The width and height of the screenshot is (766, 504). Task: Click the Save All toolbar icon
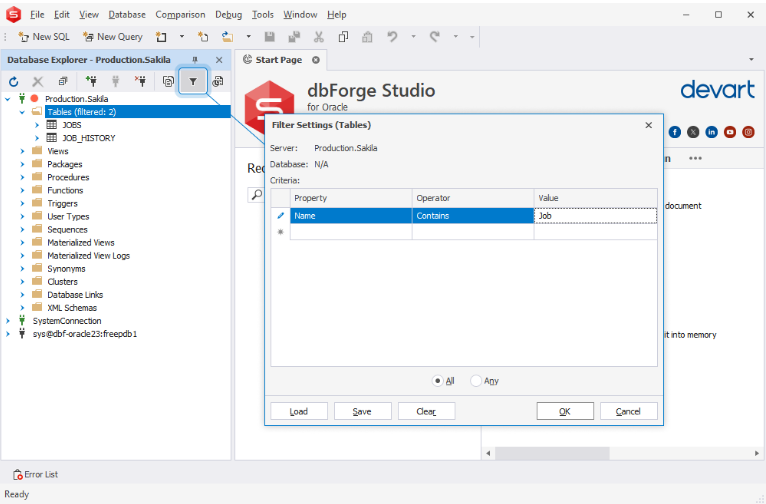point(294,37)
